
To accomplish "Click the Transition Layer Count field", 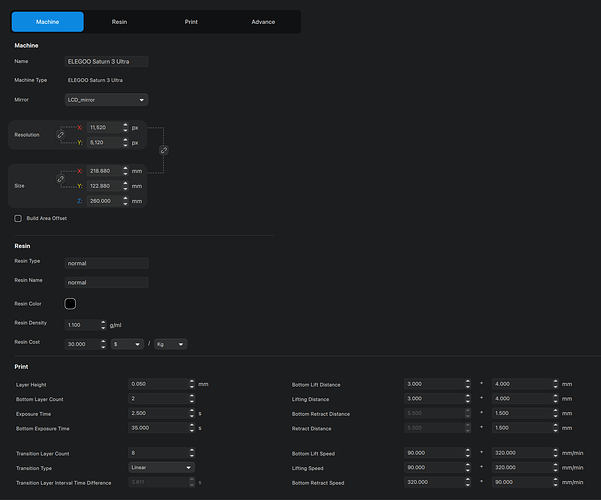I will click(158, 453).
